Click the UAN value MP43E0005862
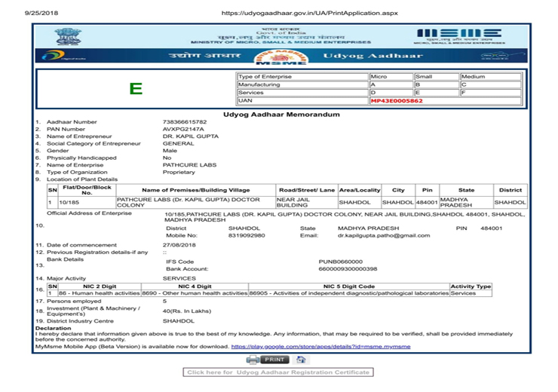558x392 pixels. tap(397, 101)
